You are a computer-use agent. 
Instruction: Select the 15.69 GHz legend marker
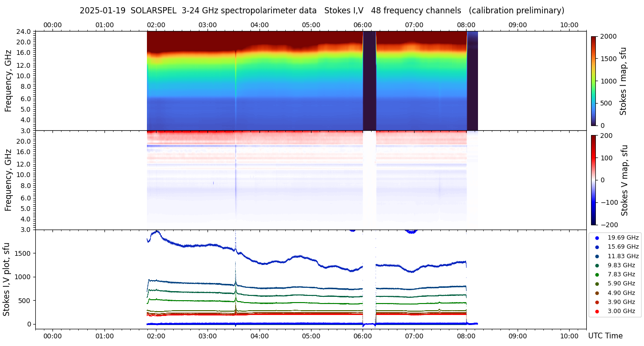597,247
